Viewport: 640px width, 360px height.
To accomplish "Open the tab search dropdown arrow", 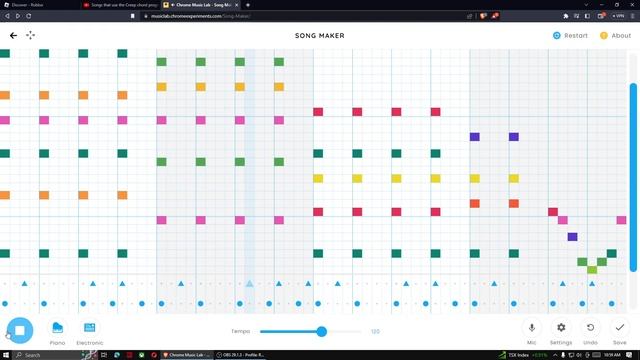I will (x=586, y=5).
